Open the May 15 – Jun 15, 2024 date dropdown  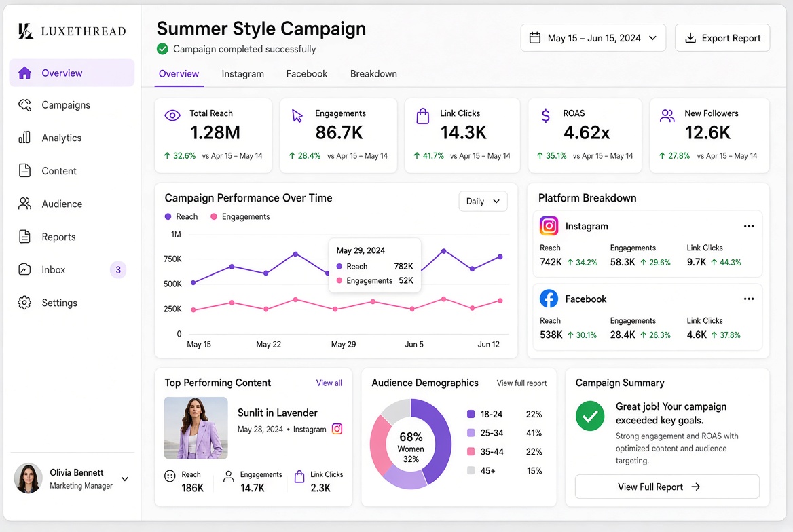pyautogui.click(x=593, y=38)
